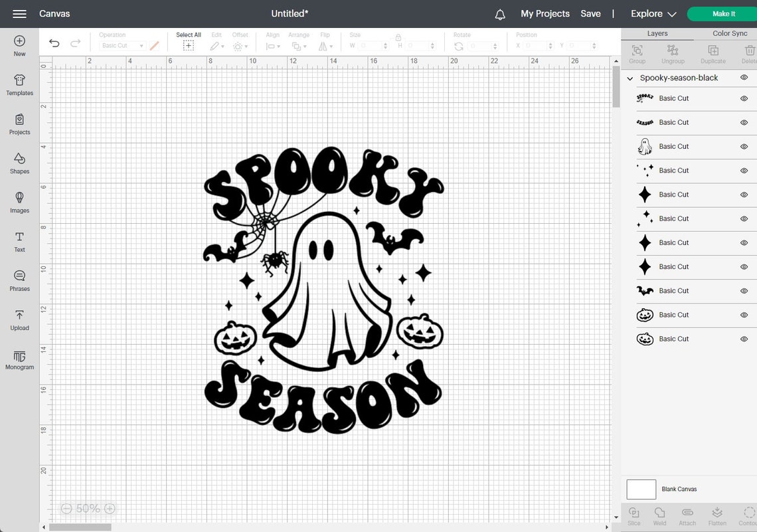Click the Blank Canvas color swatch
The height and width of the screenshot is (532, 757).
pos(641,489)
